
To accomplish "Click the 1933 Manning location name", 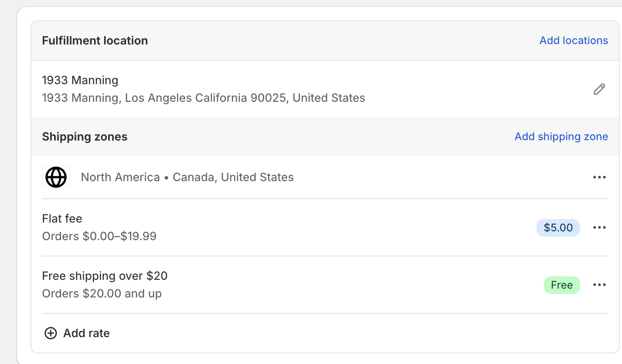I will [80, 80].
